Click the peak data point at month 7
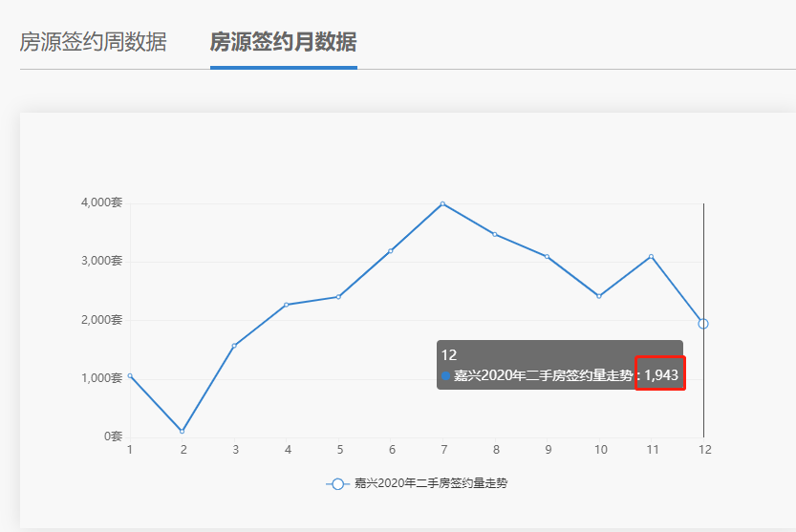The image size is (796, 532). coord(442,203)
